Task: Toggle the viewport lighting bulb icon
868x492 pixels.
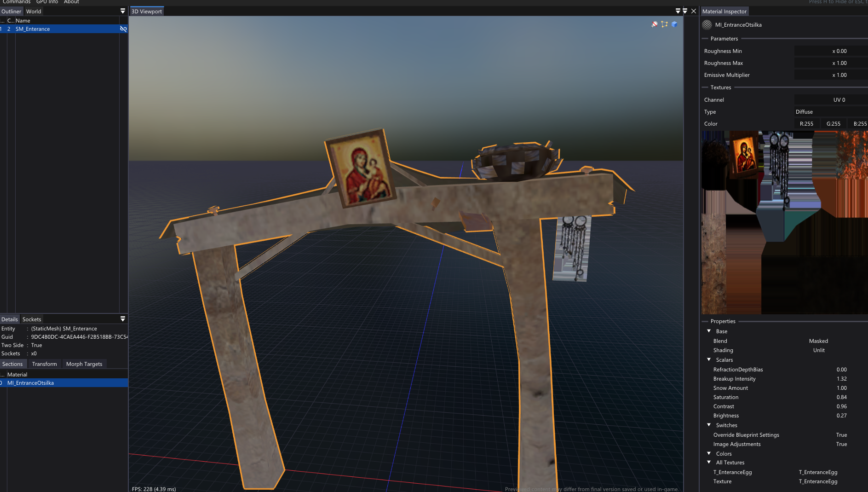Action: (x=655, y=24)
